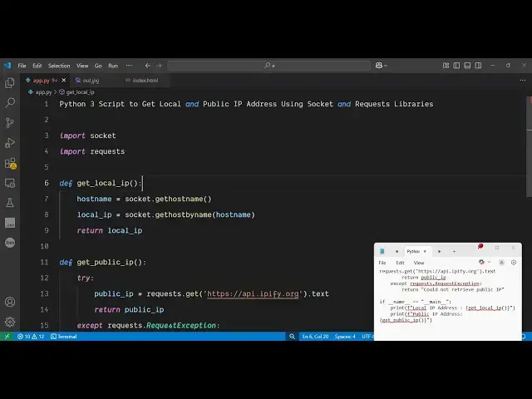Open the Run menu
The height and width of the screenshot is (399, 532).
[x=113, y=66]
